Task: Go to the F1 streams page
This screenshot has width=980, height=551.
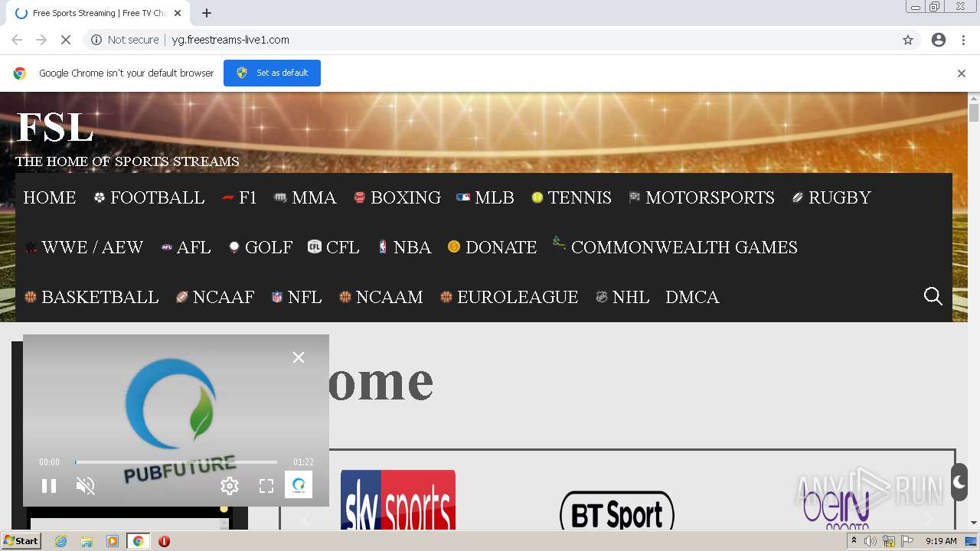Action: [x=240, y=197]
